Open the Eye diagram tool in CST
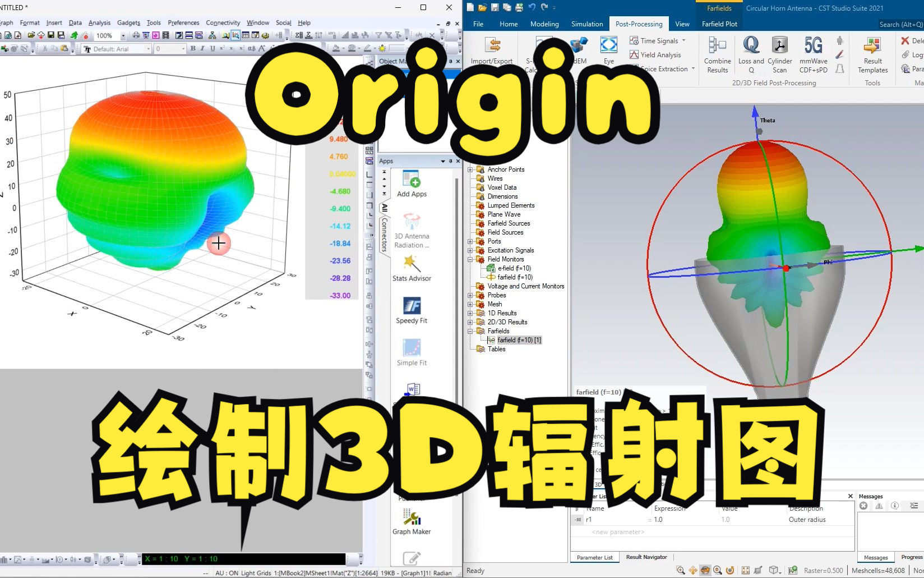The width and height of the screenshot is (924, 578). click(608, 51)
